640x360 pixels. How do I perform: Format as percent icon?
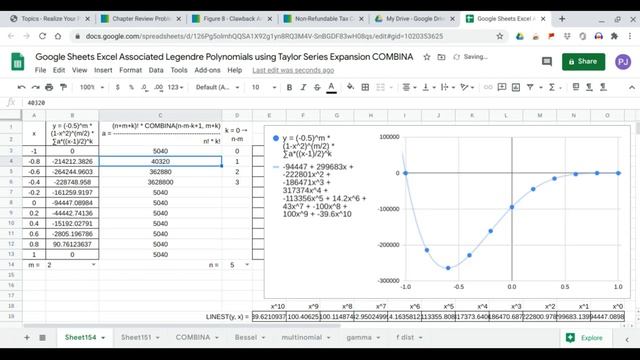click(x=131, y=87)
